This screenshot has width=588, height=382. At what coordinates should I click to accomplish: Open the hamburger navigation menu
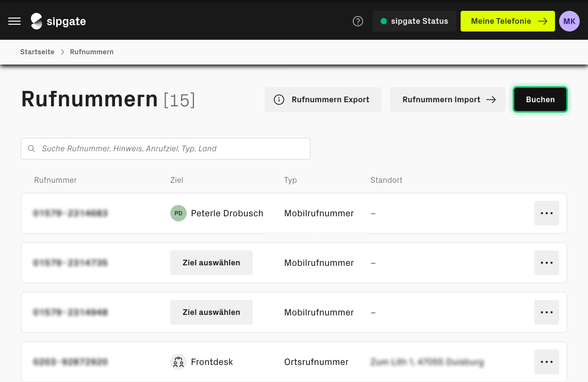tap(14, 21)
